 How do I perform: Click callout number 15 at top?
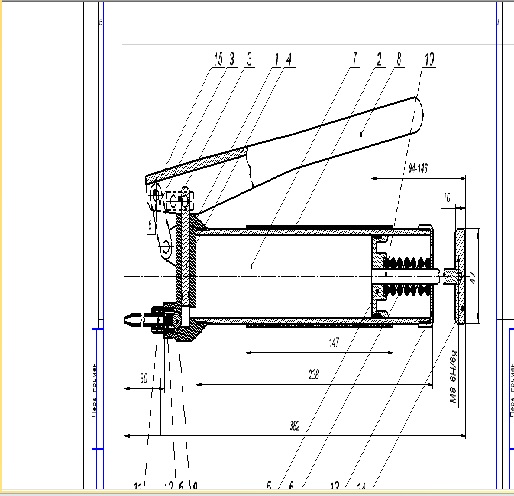pos(218,59)
